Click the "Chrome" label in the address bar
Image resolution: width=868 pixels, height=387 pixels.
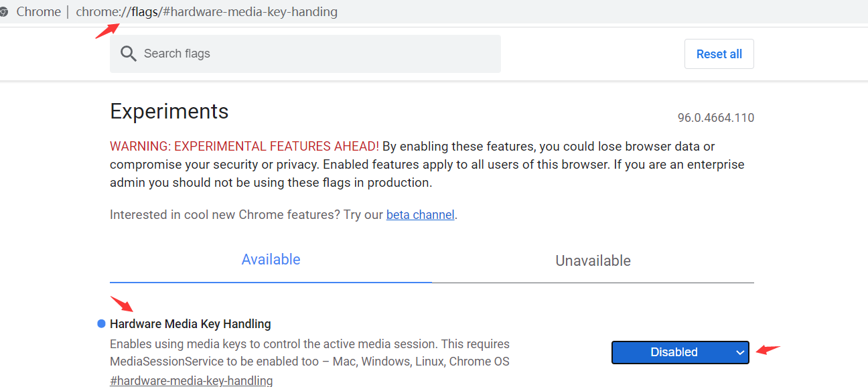click(38, 12)
